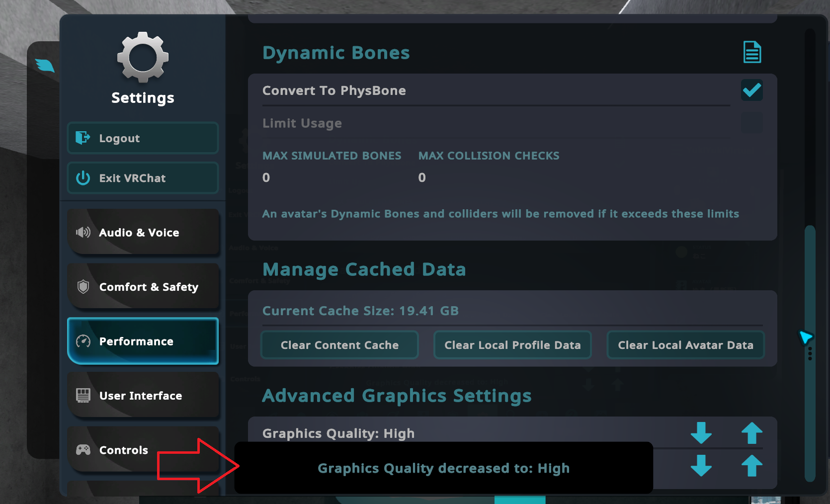Click the 'MAX COLLISION CHECKS' label
830x504 pixels.
point(489,156)
